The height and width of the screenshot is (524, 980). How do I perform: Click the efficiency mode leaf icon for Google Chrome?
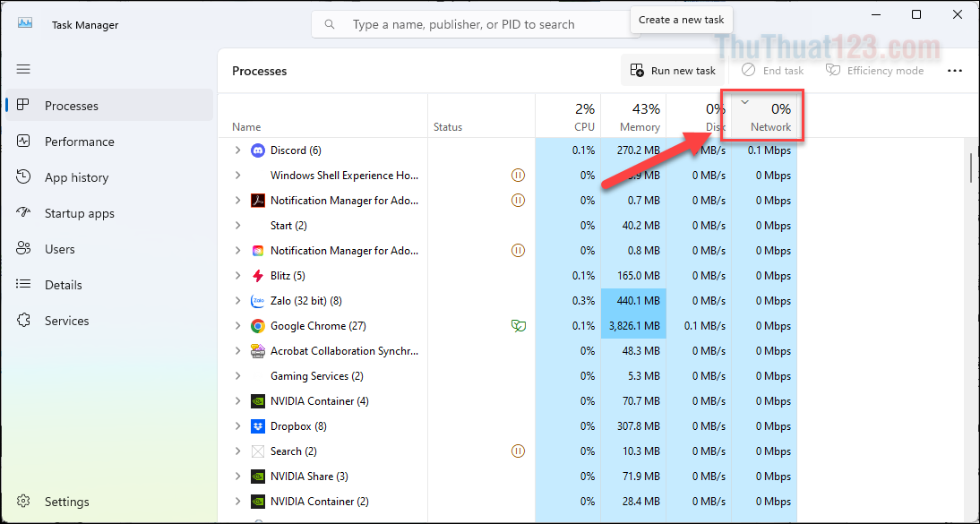[x=518, y=326]
